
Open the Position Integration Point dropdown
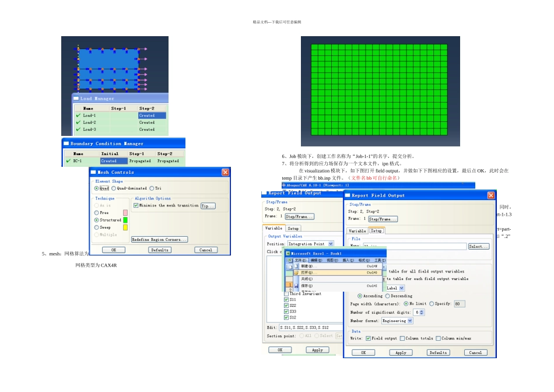pos(331,244)
